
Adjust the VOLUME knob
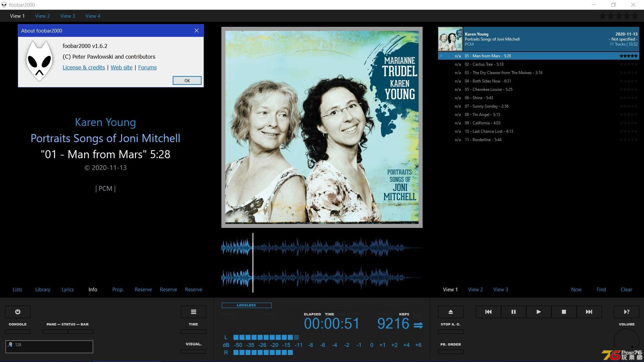(627, 341)
